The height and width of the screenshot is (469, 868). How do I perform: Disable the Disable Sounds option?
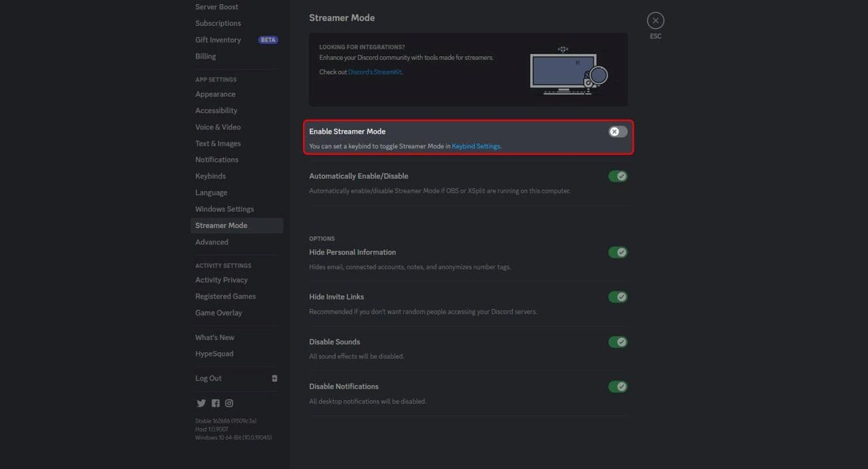(x=618, y=341)
